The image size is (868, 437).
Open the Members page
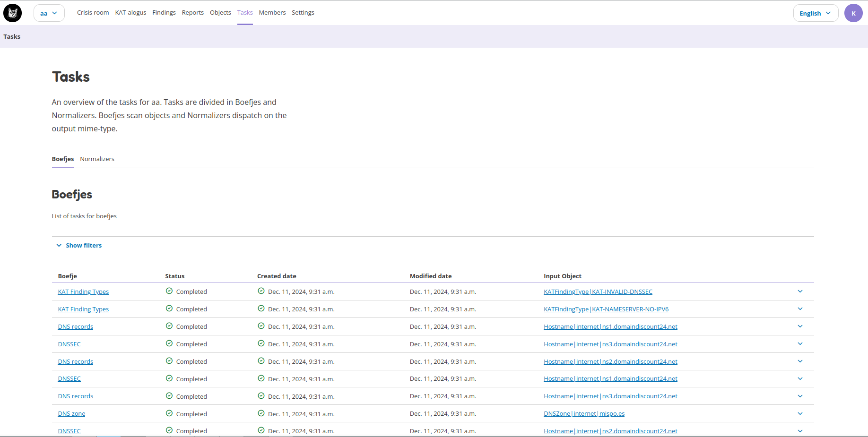pyautogui.click(x=272, y=13)
